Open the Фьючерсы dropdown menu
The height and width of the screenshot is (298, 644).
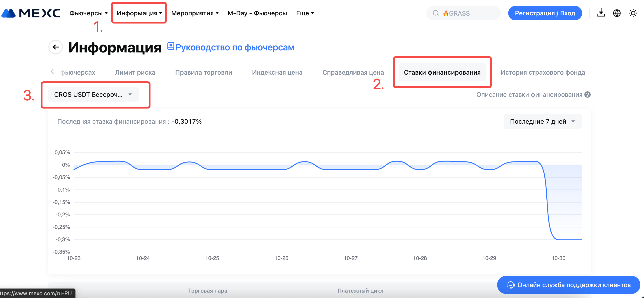tap(88, 13)
